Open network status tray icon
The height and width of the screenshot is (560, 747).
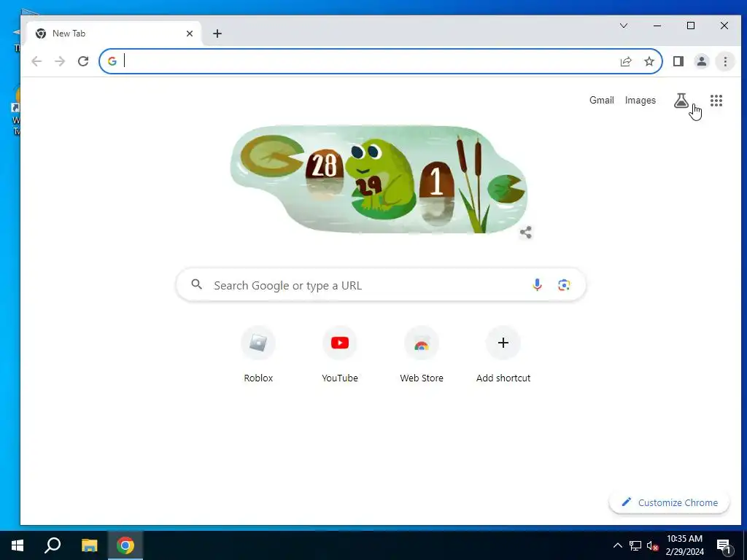[635, 545]
